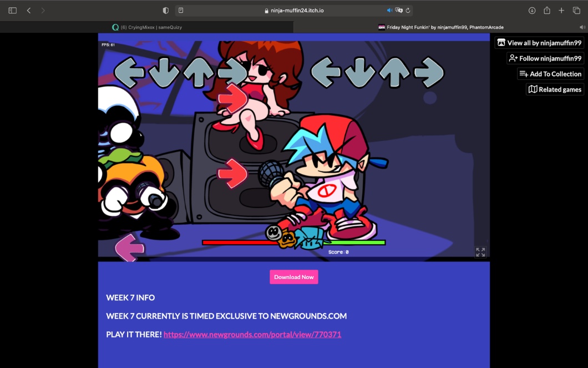The width and height of the screenshot is (588, 368).
Task: Open the privacy report shield icon
Action: coord(165,11)
